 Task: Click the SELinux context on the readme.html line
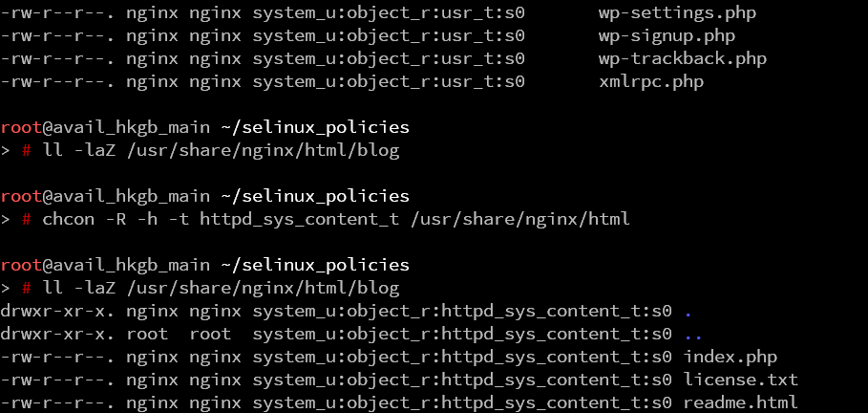[x=462, y=402]
